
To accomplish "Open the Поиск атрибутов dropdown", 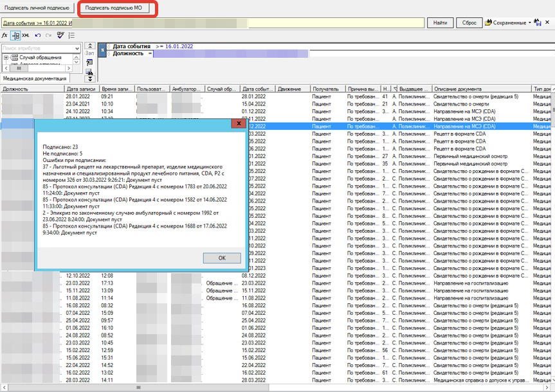I will coord(78,48).
